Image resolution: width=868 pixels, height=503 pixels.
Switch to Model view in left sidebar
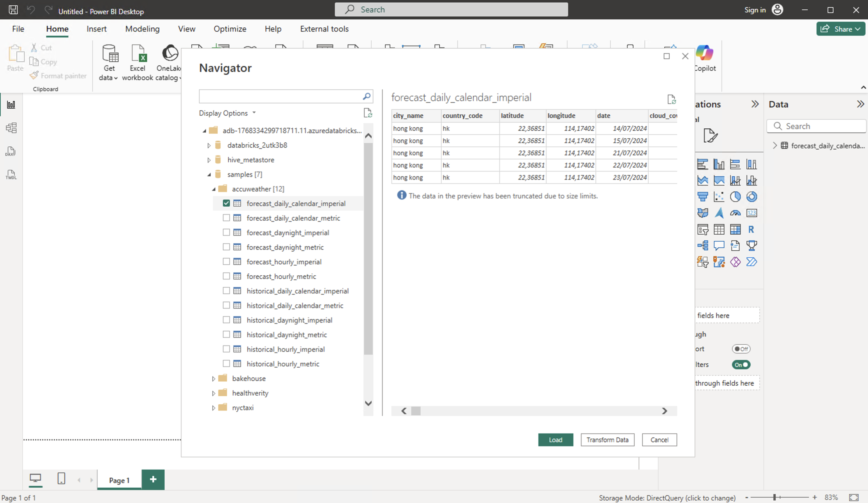tap(11, 128)
